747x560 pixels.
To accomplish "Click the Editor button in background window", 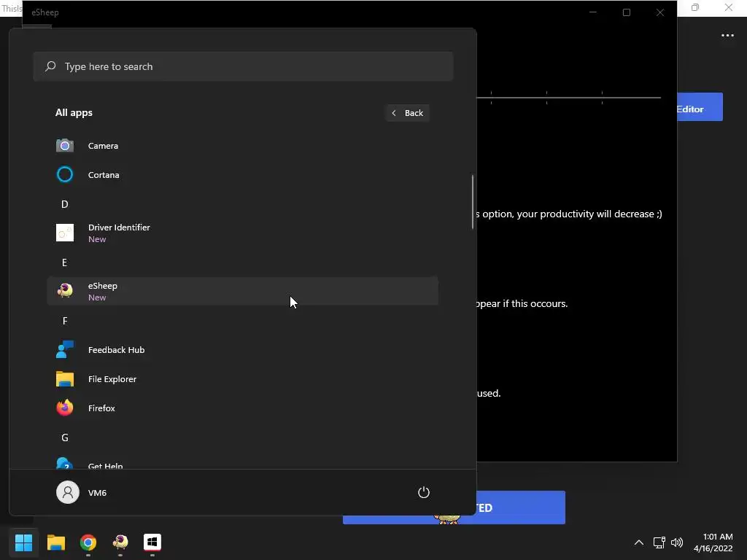I will pos(700,106).
